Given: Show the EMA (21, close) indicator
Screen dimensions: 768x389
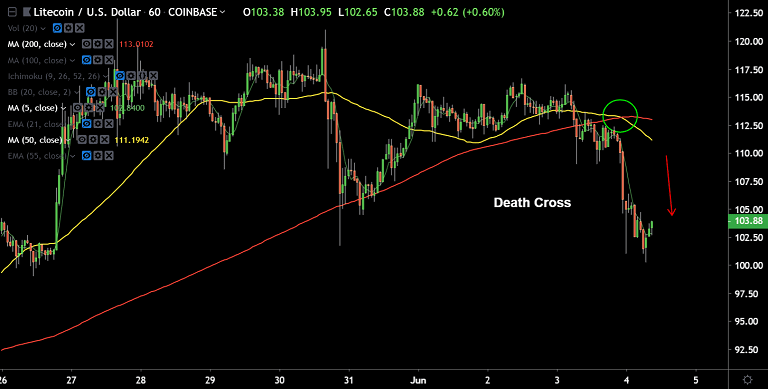Looking at the screenshot, I should (x=86, y=124).
